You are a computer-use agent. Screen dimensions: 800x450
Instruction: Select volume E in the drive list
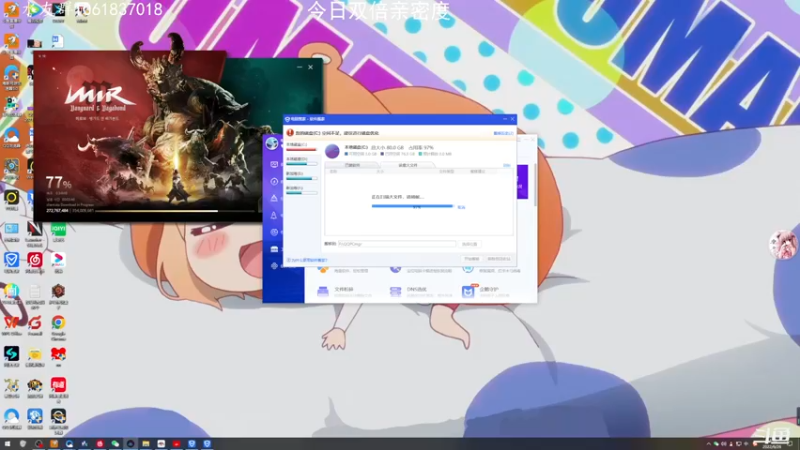(x=301, y=176)
